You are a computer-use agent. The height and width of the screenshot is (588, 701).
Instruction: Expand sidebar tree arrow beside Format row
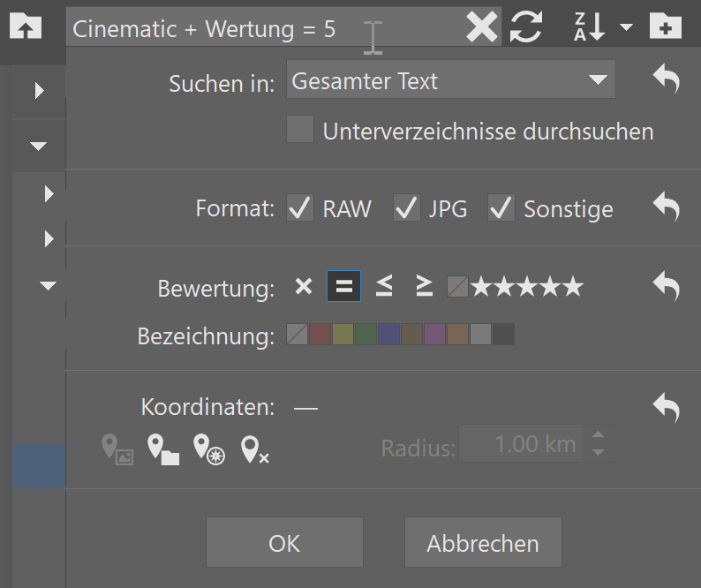click(x=49, y=194)
